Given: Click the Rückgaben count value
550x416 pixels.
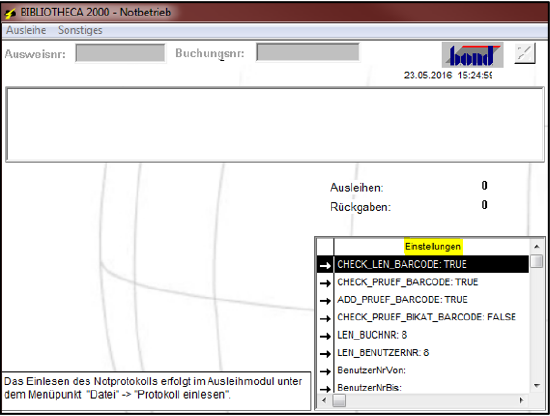Looking at the screenshot, I should click(x=484, y=204).
